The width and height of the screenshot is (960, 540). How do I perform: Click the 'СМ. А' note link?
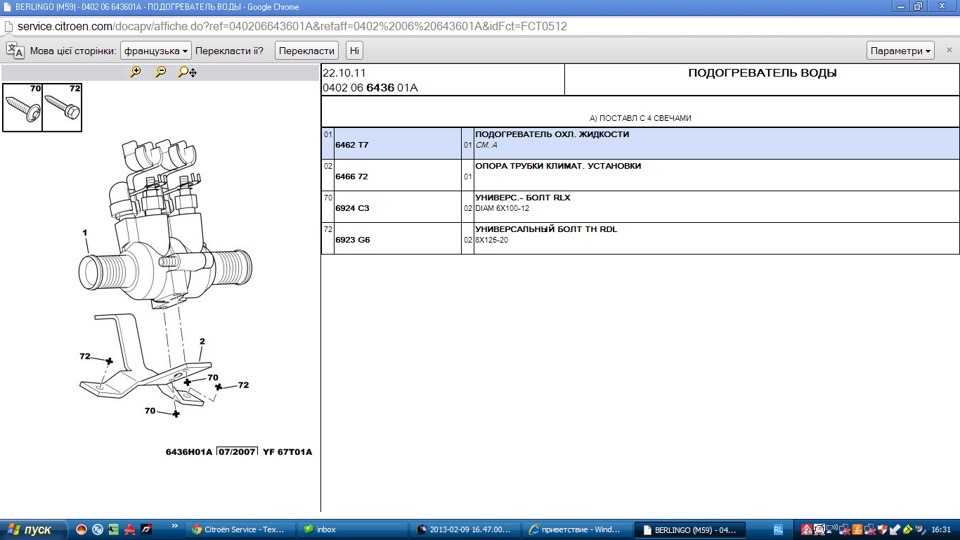click(x=486, y=145)
